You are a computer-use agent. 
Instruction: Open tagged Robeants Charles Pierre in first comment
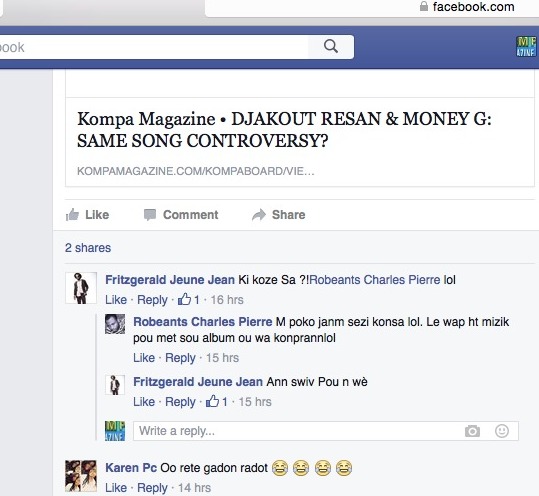[375, 280]
